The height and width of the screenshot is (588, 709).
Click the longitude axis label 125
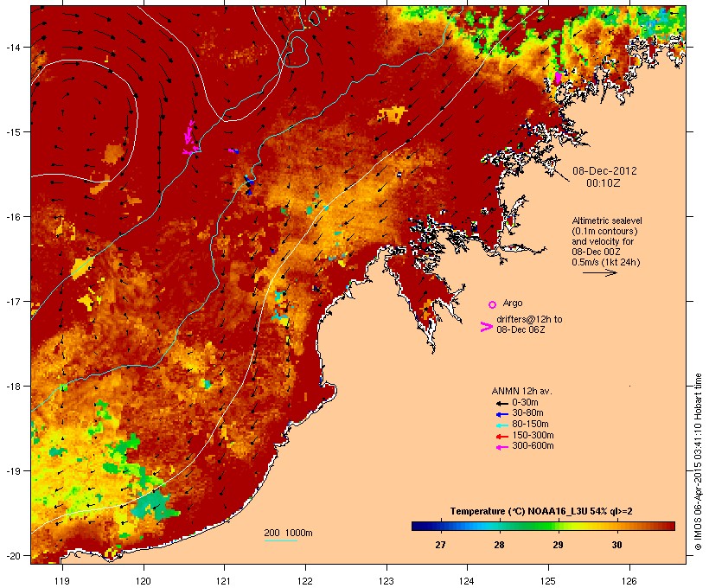548,581
